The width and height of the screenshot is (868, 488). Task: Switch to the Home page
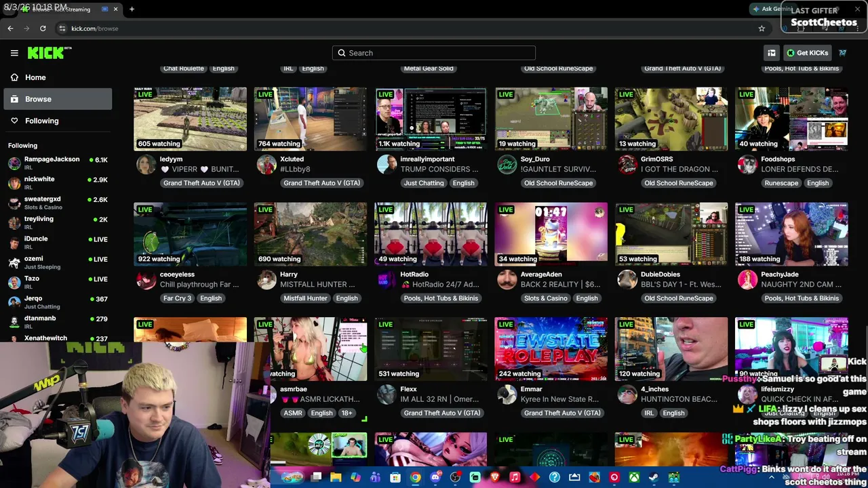pyautogui.click(x=58, y=77)
